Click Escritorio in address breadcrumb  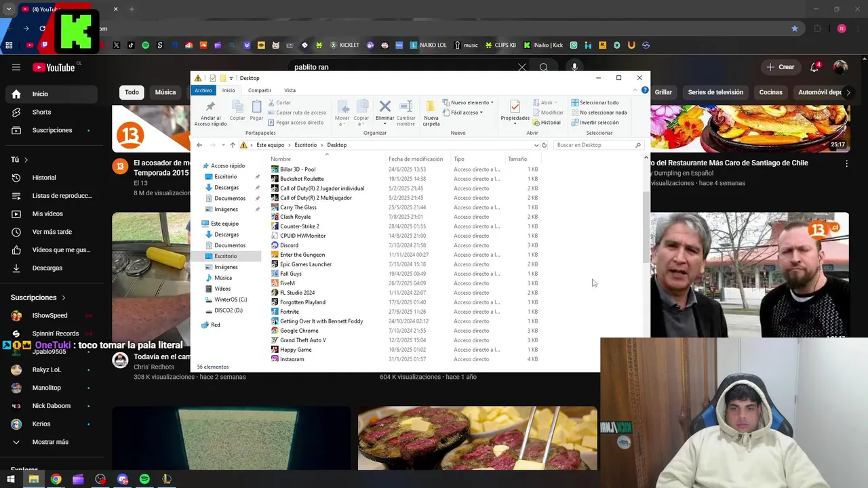(x=305, y=145)
